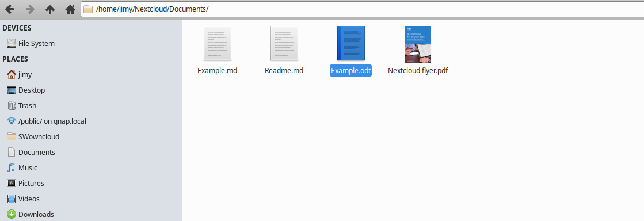This screenshot has width=644, height=221.
Task: Open the jimy home place
Action: coord(91,75)
